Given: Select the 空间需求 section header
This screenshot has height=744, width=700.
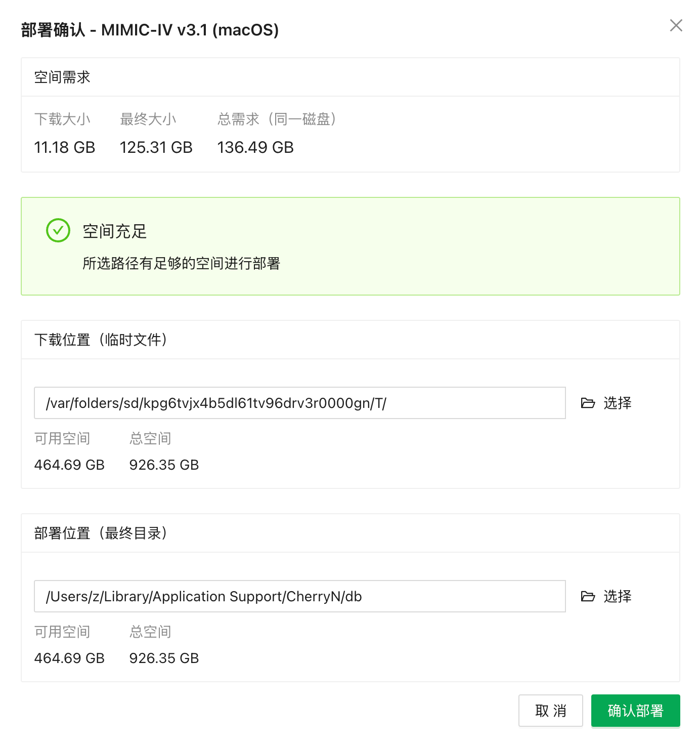Looking at the screenshot, I should pos(62,77).
